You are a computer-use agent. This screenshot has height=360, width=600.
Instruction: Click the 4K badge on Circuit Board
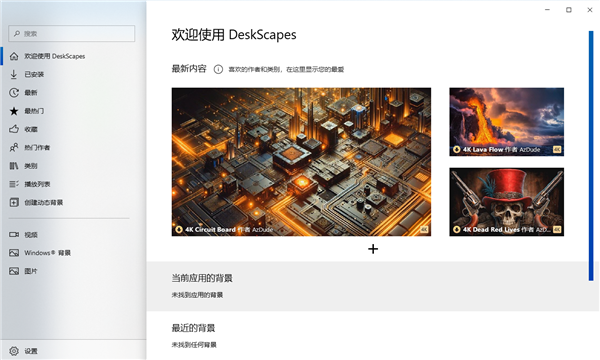[424, 230]
